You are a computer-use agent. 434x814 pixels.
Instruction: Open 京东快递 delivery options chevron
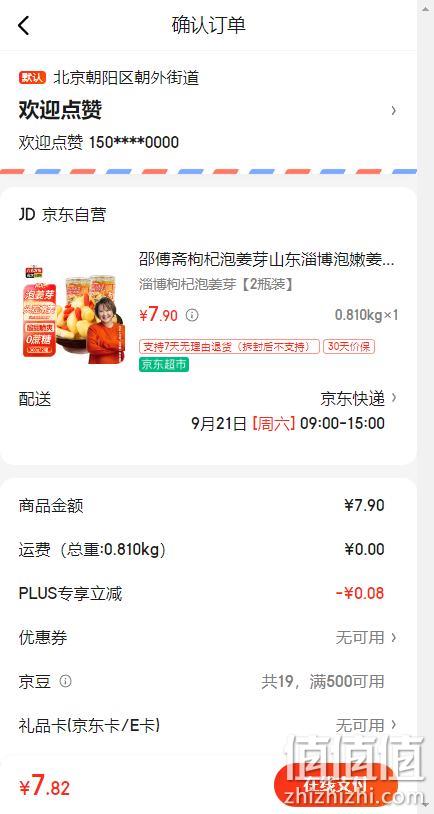click(394, 398)
